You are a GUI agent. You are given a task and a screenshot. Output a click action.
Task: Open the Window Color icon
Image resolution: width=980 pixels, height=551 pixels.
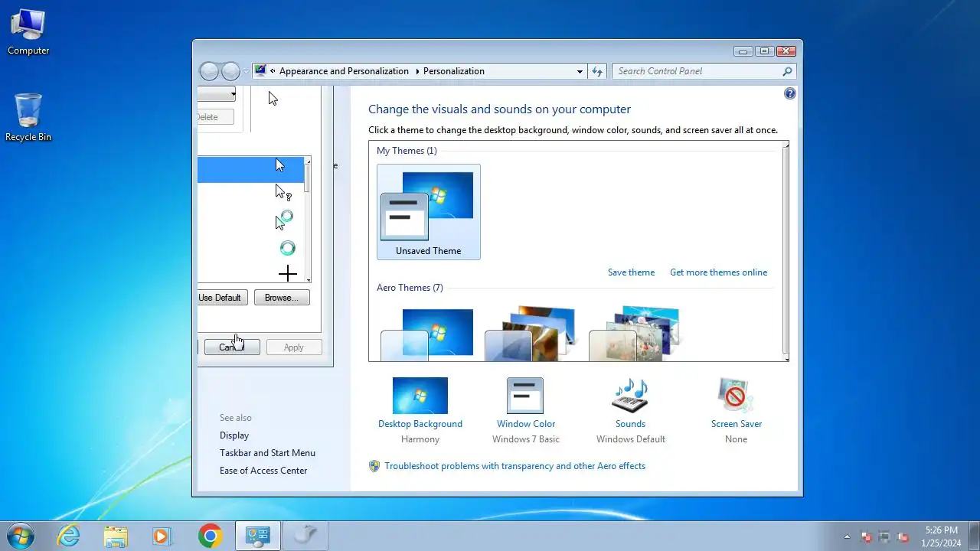525,396
